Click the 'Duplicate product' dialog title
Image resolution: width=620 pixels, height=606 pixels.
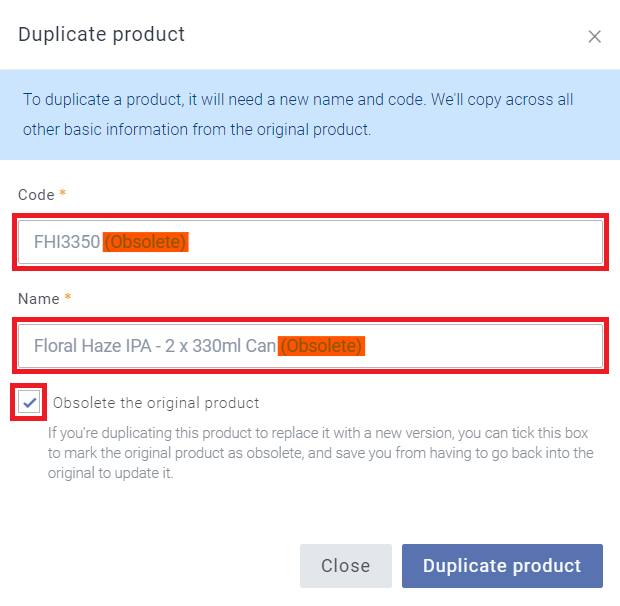[101, 34]
